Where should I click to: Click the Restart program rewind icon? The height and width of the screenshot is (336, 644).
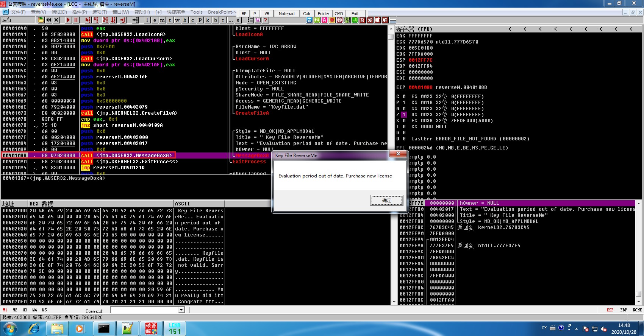click(x=49, y=20)
